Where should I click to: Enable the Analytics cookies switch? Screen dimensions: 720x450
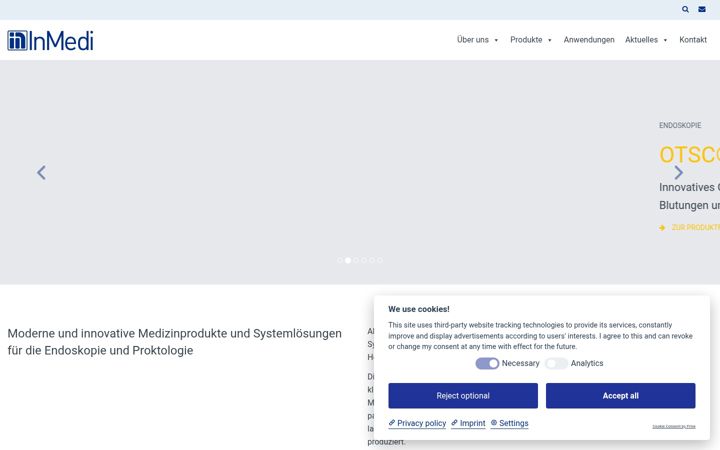(x=557, y=364)
